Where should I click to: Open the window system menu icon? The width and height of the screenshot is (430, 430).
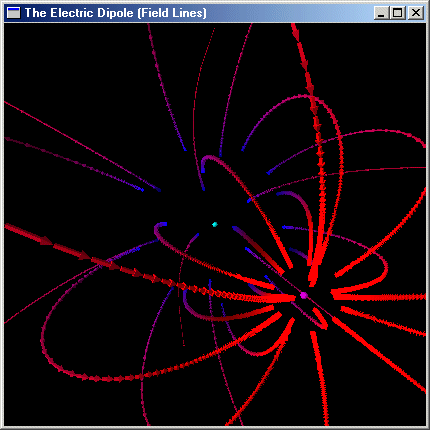tap(13, 13)
